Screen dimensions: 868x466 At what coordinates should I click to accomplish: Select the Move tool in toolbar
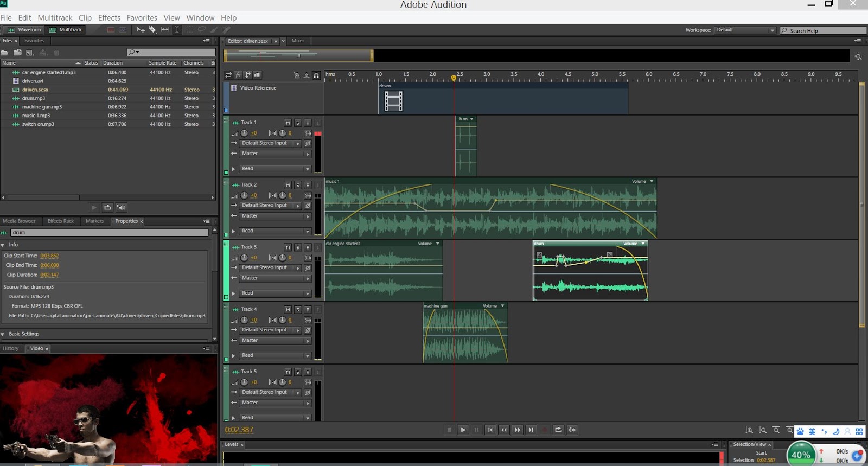point(141,30)
